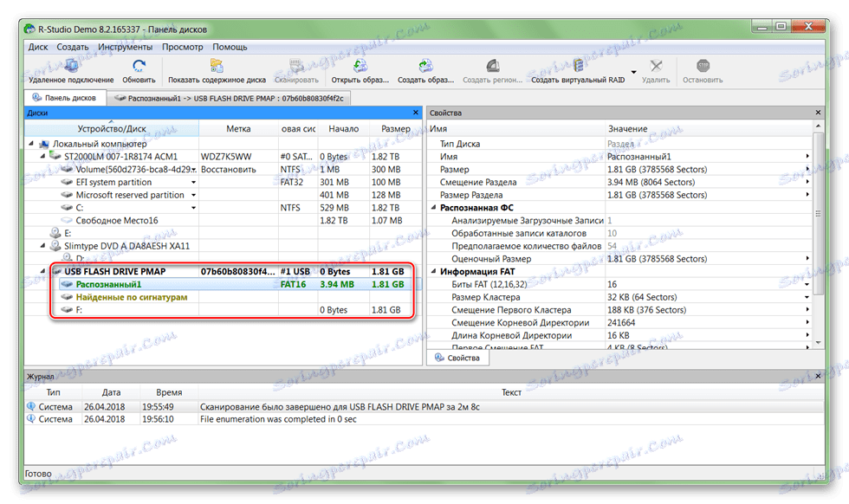Collapse the ST2000LM disk tree node
Screen dimensions: 849x504
tap(42, 156)
